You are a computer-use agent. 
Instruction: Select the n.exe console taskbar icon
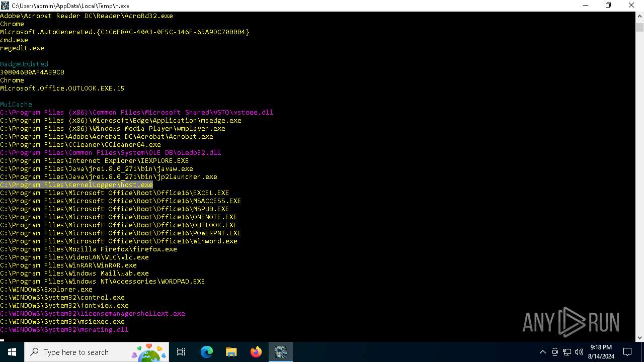coord(281,352)
